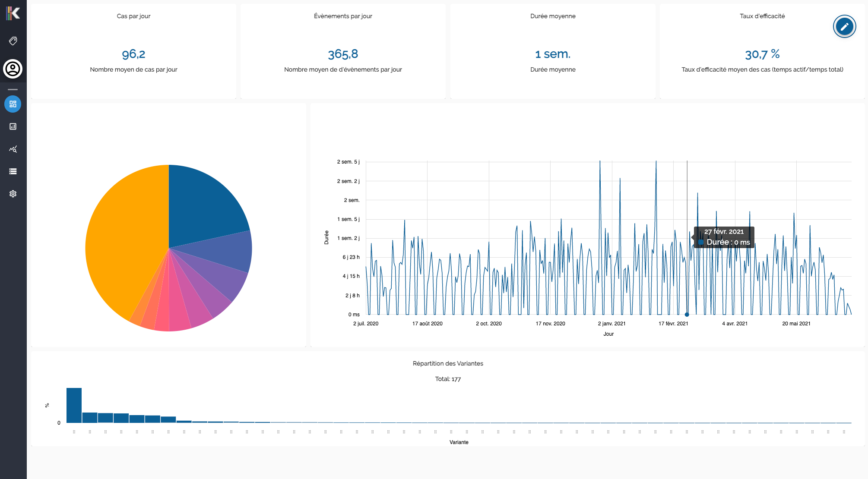Open the tags icon in sidebar
Screen dimensions: 868x479
(x=13, y=41)
